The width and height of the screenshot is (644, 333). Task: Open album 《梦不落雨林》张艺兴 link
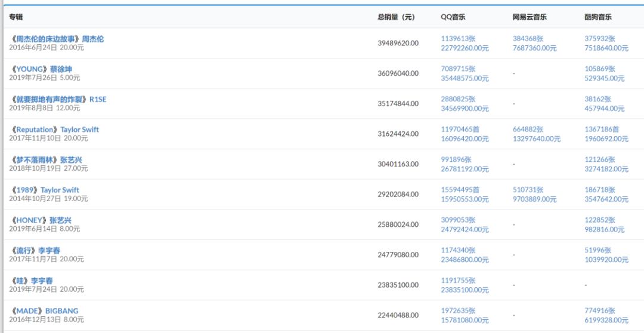[x=45, y=159]
